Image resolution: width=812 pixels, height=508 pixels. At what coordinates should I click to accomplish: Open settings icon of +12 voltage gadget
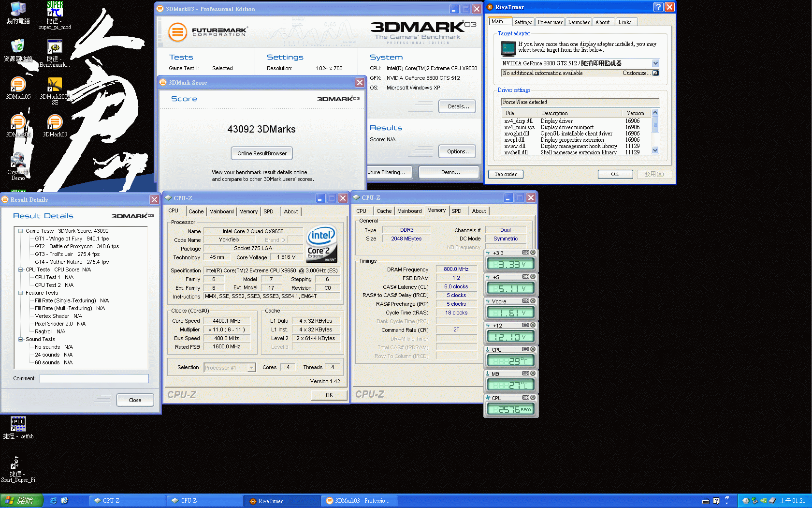tap(525, 325)
